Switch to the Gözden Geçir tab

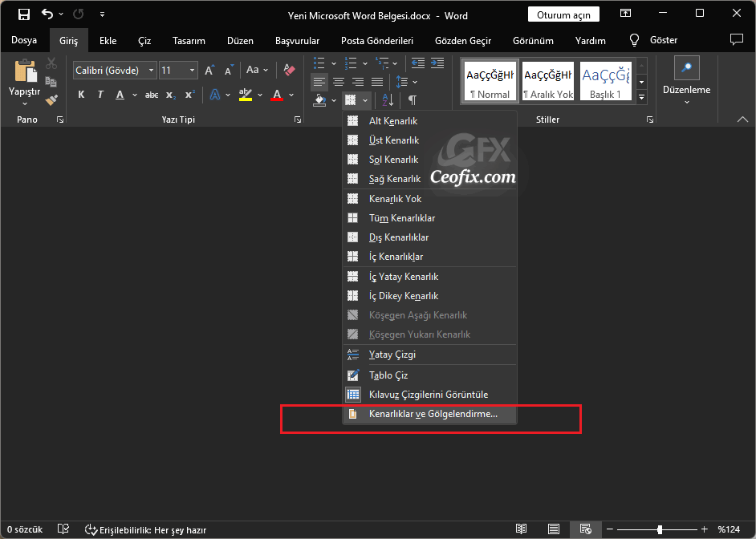tap(463, 40)
